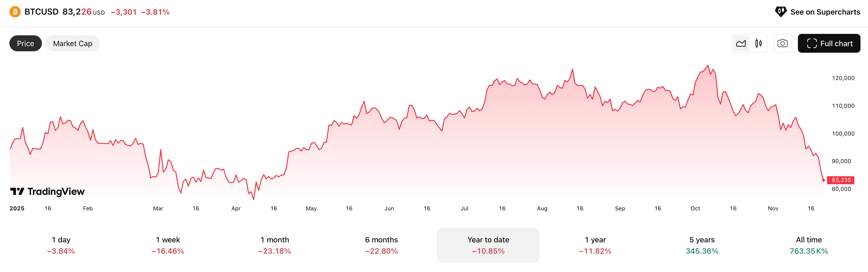Click the Supercharts logo icon
The width and height of the screenshot is (868, 272).
pos(780,12)
